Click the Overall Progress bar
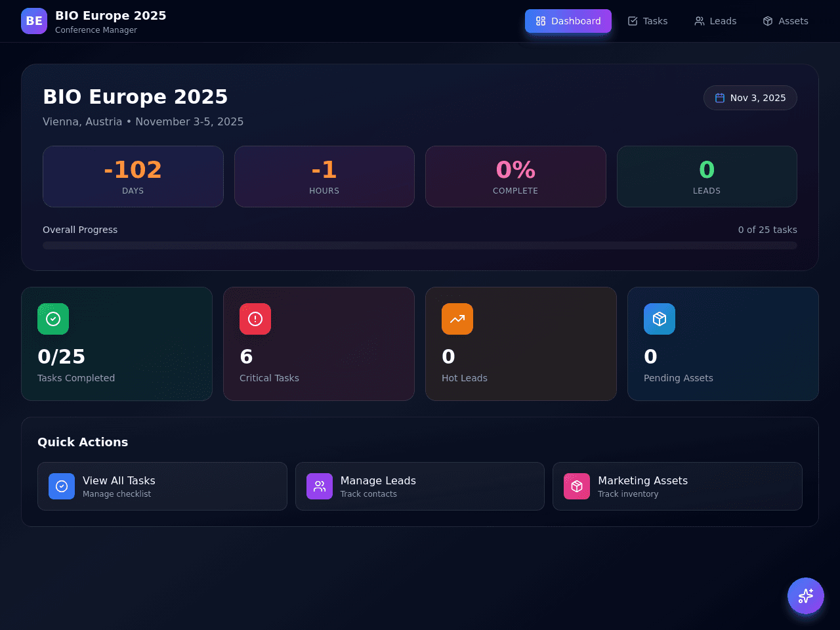The height and width of the screenshot is (630, 840). coord(420,245)
